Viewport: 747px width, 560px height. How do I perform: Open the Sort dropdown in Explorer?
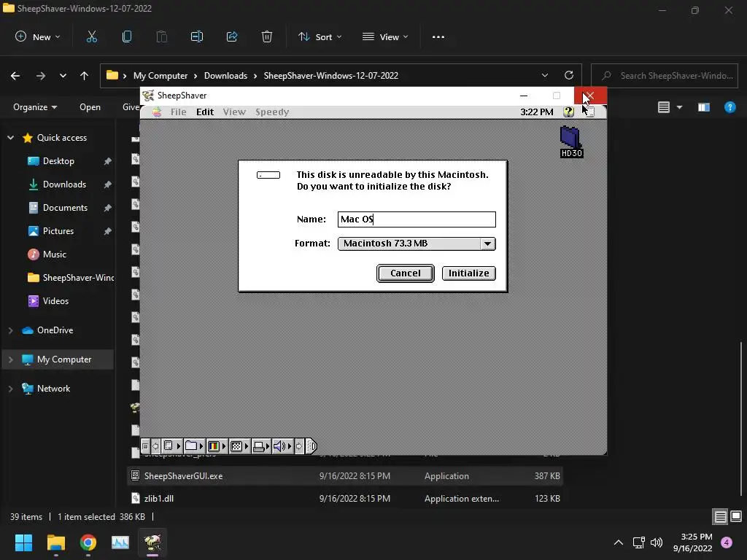coord(320,36)
